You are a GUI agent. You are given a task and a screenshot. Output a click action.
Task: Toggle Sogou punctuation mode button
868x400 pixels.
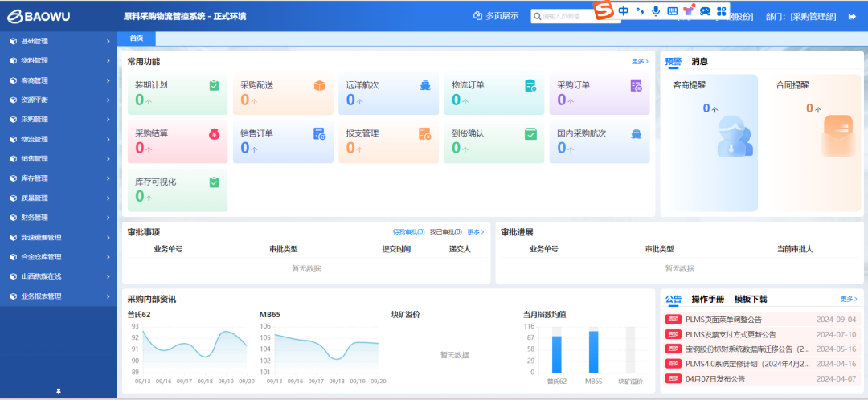tap(640, 11)
